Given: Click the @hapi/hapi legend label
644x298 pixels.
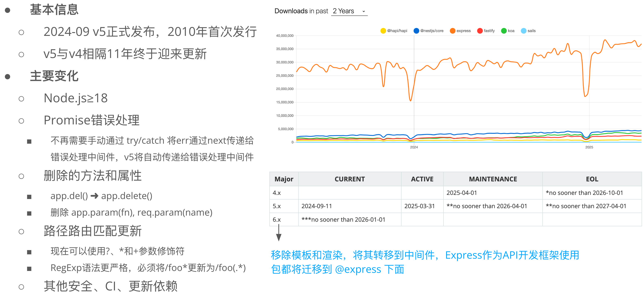Looking at the screenshot, I should click(397, 31).
